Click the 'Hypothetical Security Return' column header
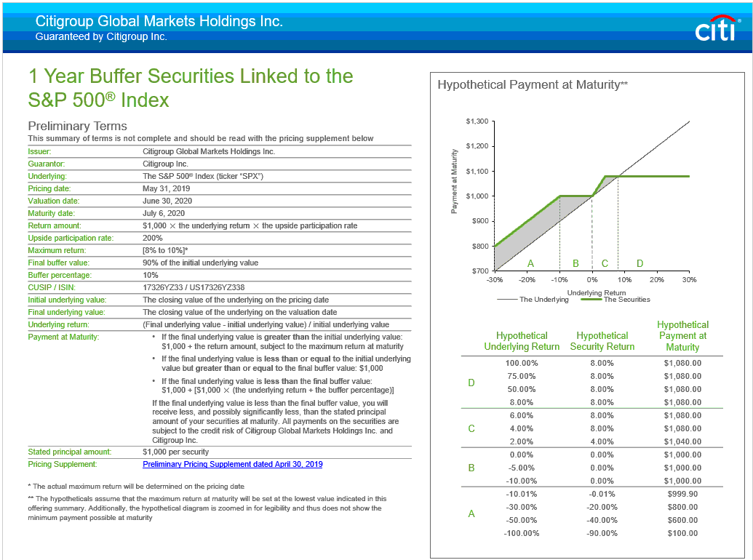Viewport: 753px width, 560px height. click(x=602, y=341)
